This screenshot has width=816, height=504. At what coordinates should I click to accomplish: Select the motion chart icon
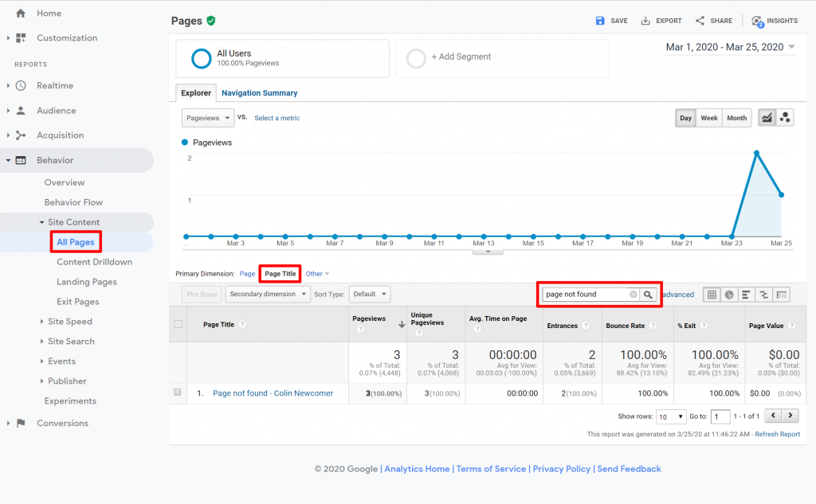pos(785,118)
